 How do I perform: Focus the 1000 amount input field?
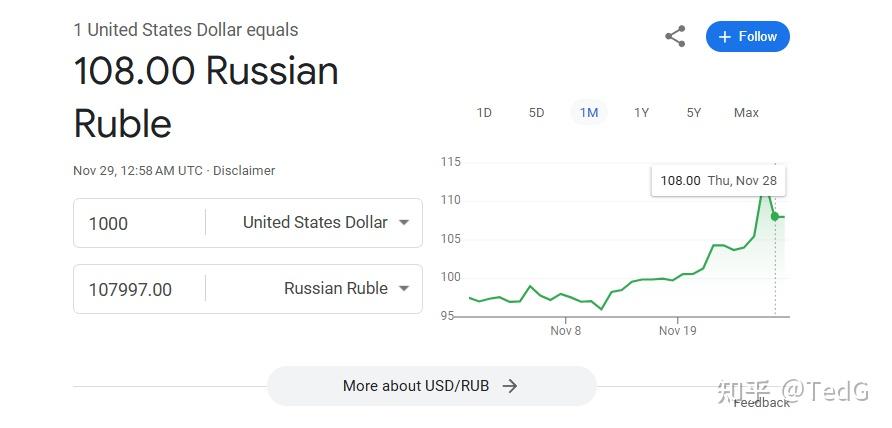click(x=139, y=223)
